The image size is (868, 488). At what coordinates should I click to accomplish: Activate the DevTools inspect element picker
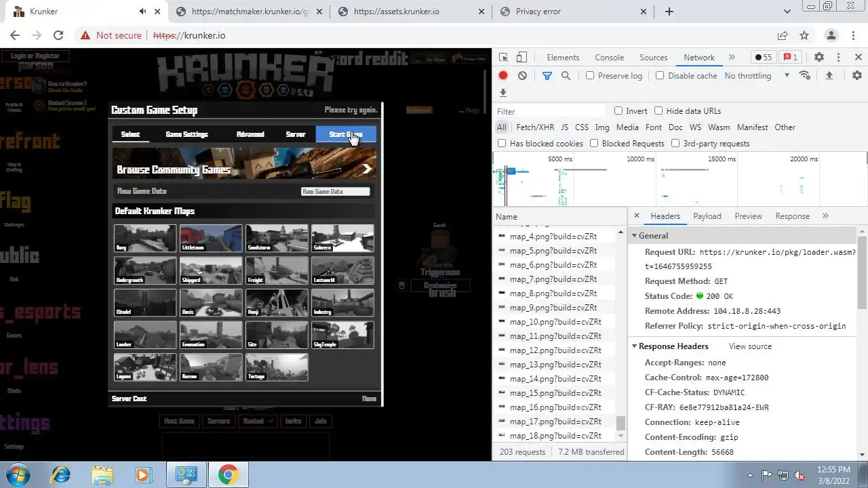point(503,58)
